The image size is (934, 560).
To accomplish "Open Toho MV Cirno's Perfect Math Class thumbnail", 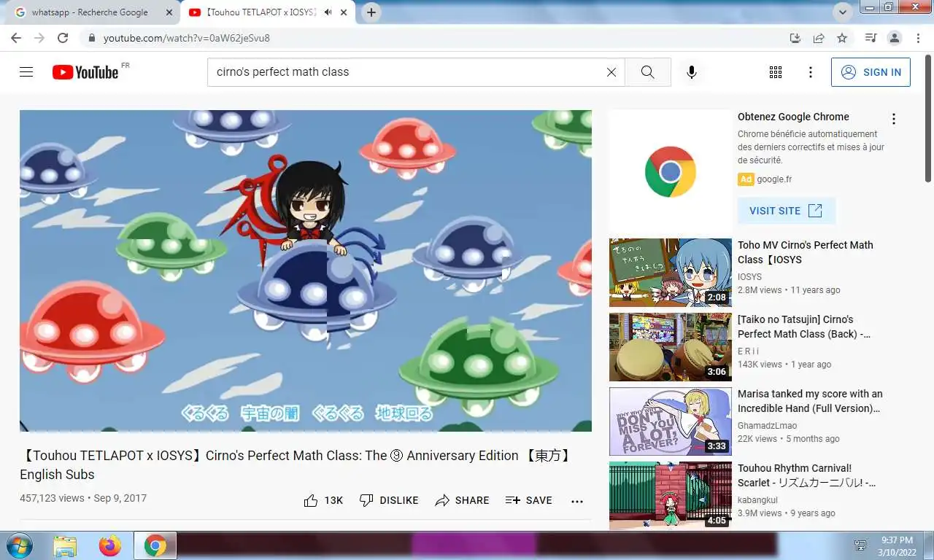I will click(670, 273).
